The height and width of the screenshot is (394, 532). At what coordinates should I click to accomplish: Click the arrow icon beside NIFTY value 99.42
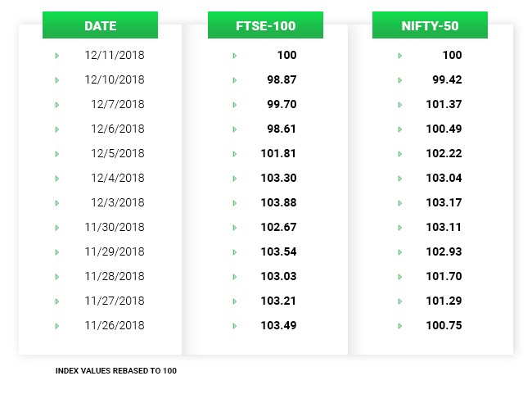point(400,80)
